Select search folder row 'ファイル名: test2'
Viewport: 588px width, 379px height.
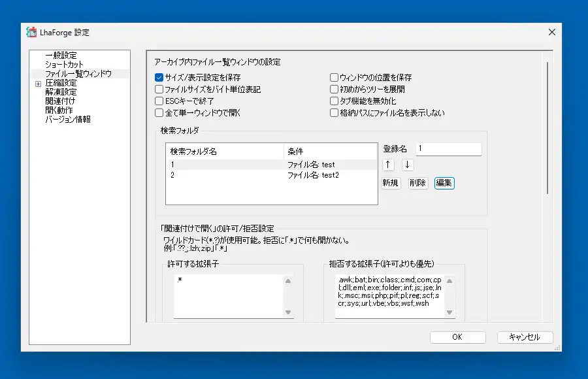[272, 175]
